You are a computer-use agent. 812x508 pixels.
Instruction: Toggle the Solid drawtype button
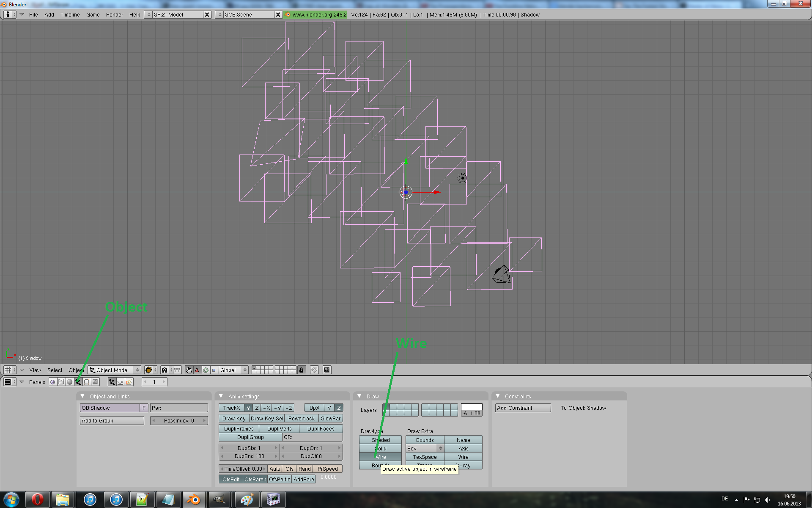tap(380, 448)
